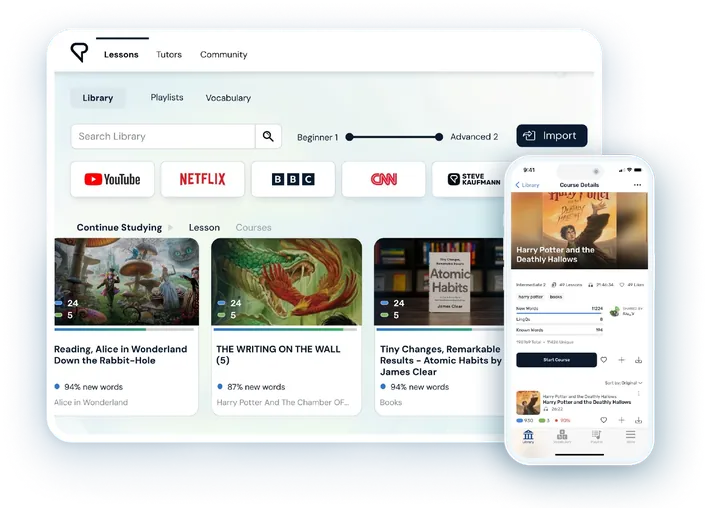
Task: Switch to the Tutors tab
Action: click(x=169, y=54)
